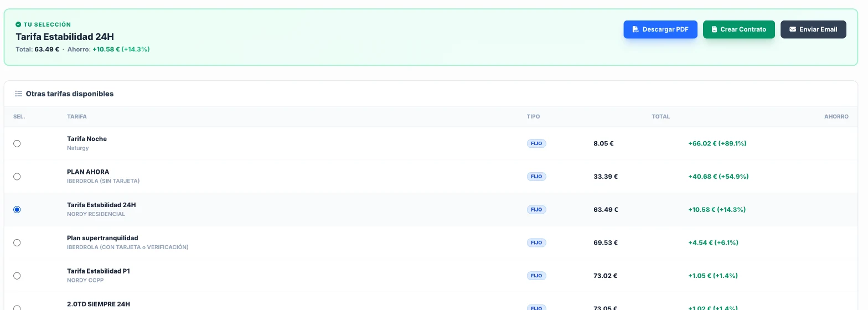Screen dimensions: 868x310
Task: Click the Plan supertranquilidad tariff name
Action: pos(102,238)
